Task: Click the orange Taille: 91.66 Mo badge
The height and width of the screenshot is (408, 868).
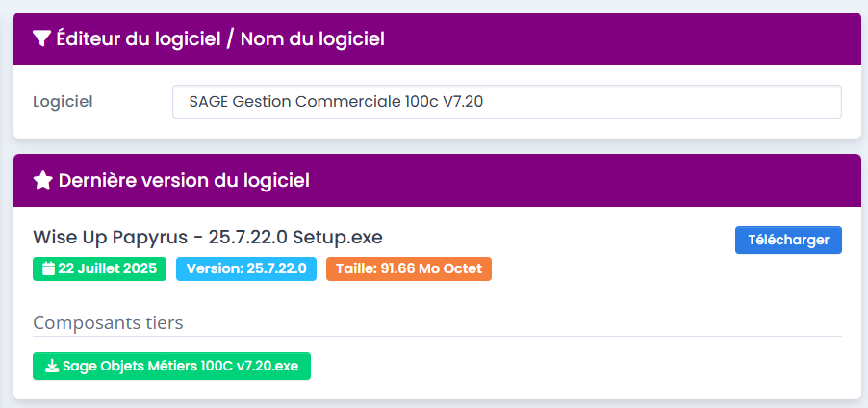Action: pyautogui.click(x=408, y=268)
